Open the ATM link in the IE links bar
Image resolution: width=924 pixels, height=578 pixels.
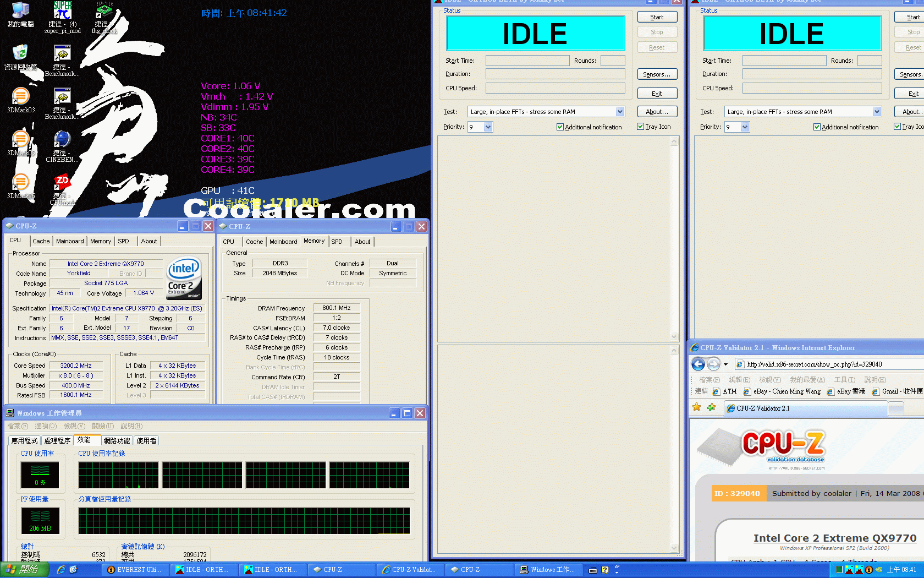coord(724,391)
